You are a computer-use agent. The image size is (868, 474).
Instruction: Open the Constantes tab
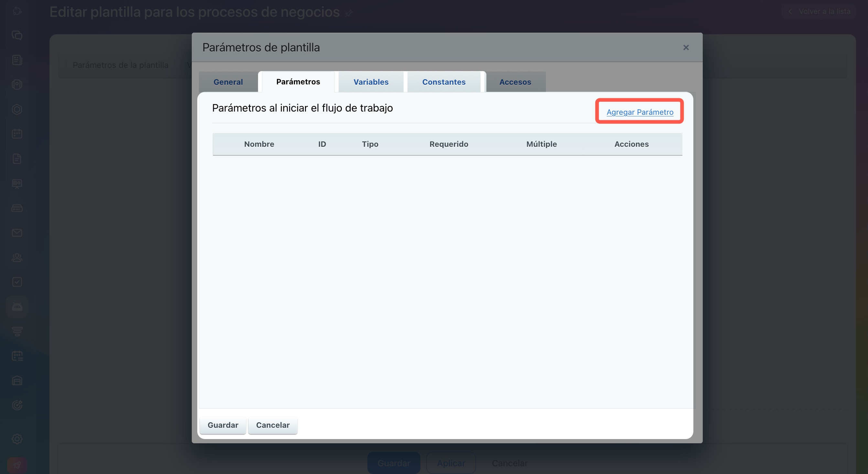tap(444, 82)
